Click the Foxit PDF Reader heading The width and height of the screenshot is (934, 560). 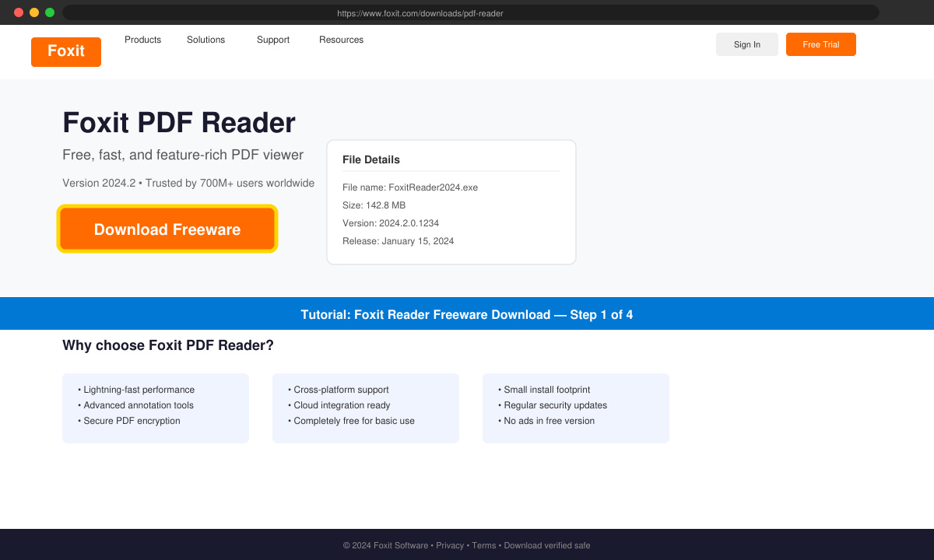(179, 123)
